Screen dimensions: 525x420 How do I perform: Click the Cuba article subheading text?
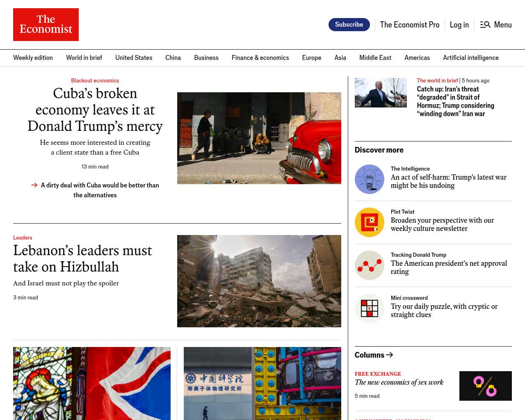[x=95, y=148]
